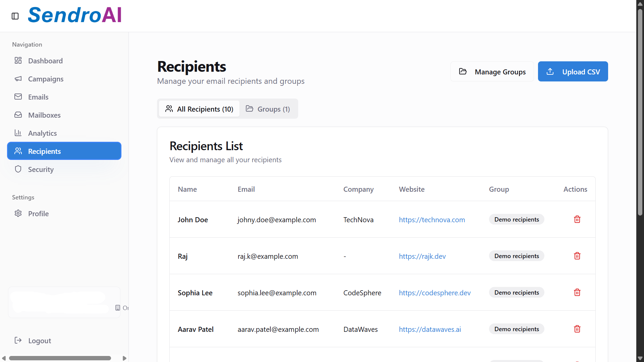
Task: Delete Aarav Patel recipient
Action: 577,329
